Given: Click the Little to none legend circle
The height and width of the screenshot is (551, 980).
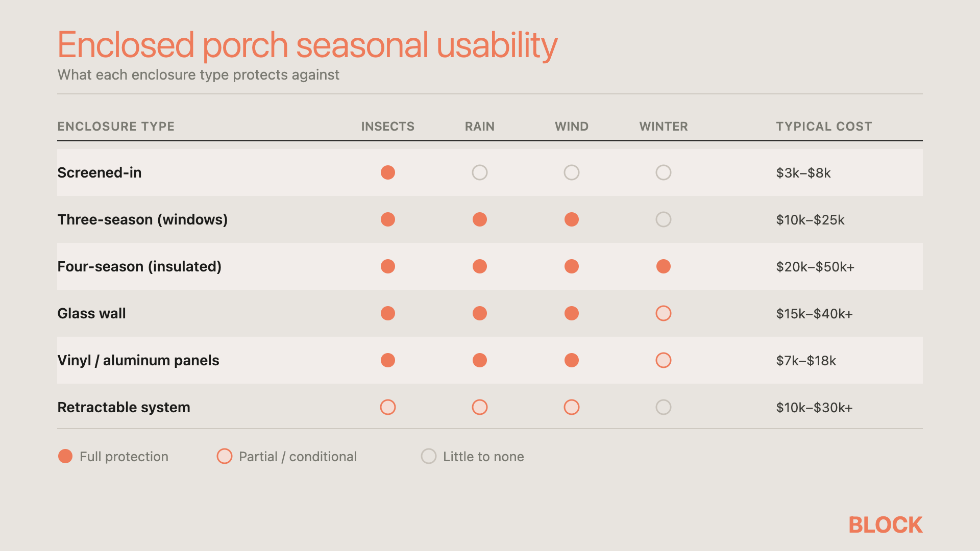Looking at the screenshot, I should click(x=429, y=456).
